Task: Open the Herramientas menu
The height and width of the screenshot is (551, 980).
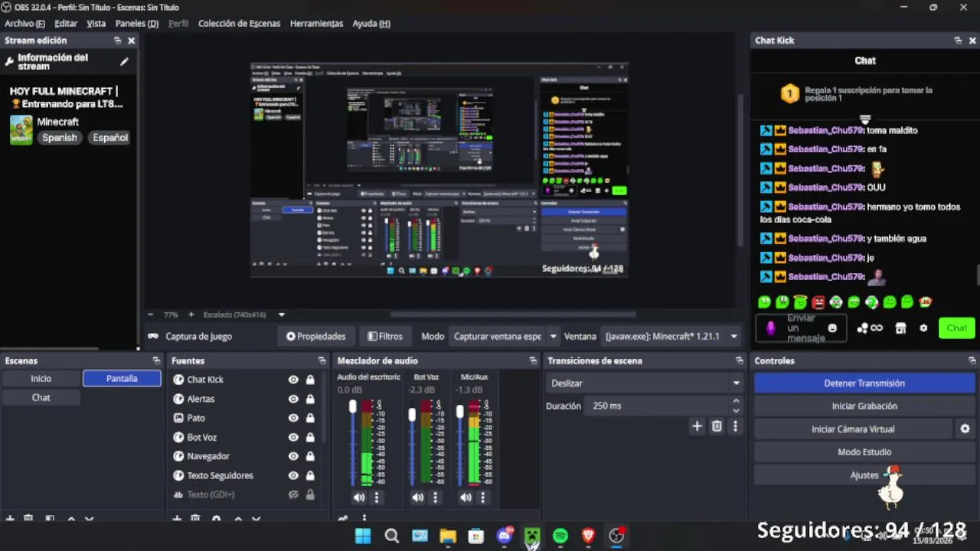Action: coord(316,24)
